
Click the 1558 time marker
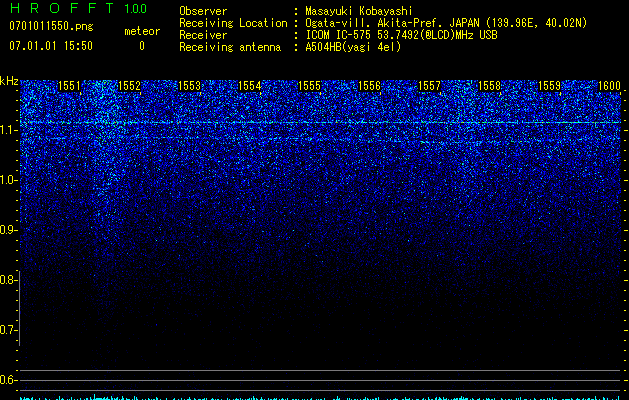[x=490, y=86]
